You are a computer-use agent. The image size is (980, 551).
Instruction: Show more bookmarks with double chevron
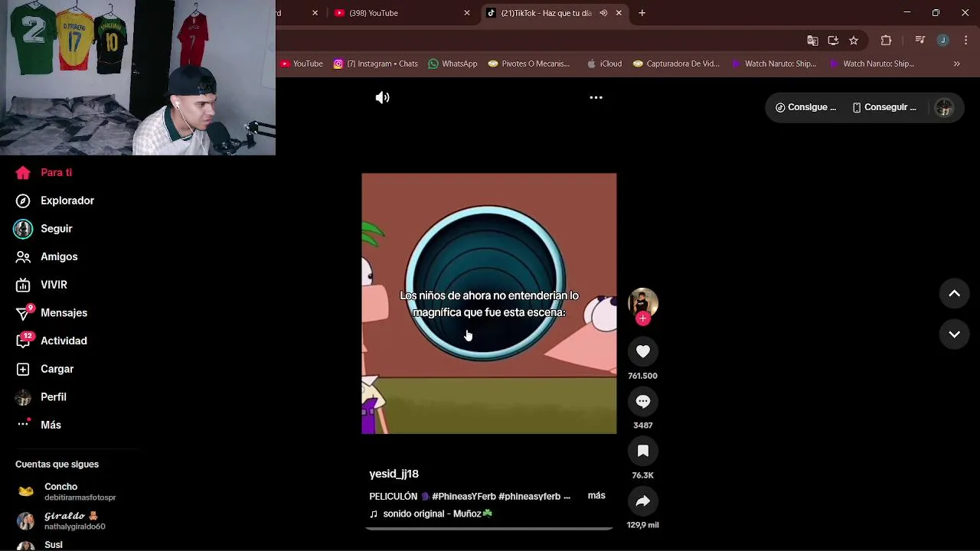[956, 64]
